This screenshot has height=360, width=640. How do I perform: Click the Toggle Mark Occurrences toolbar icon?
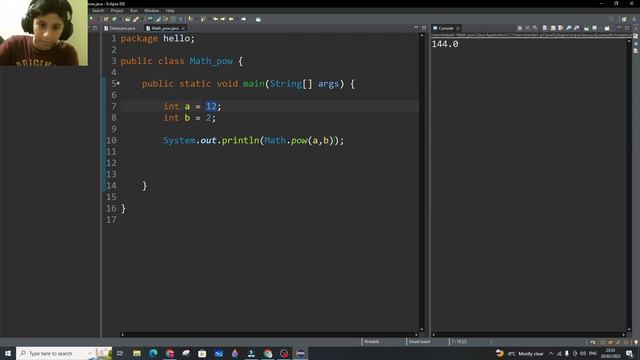pyautogui.click(x=158, y=19)
